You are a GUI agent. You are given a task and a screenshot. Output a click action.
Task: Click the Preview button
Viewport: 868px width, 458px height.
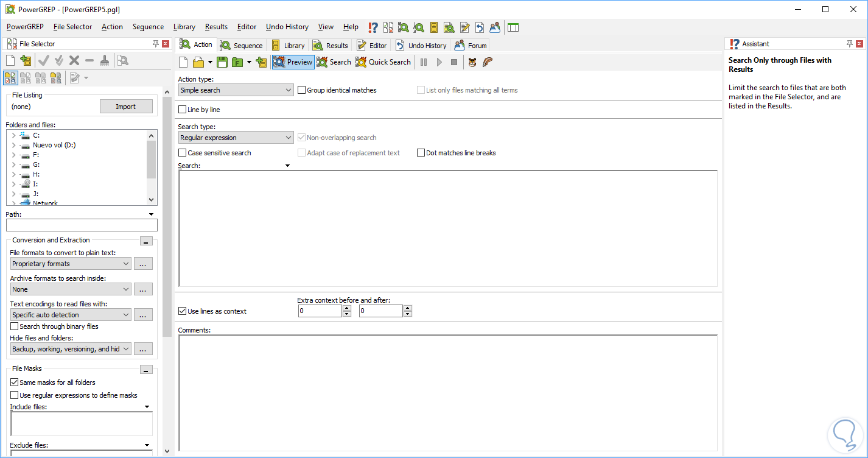(x=293, y=62)
